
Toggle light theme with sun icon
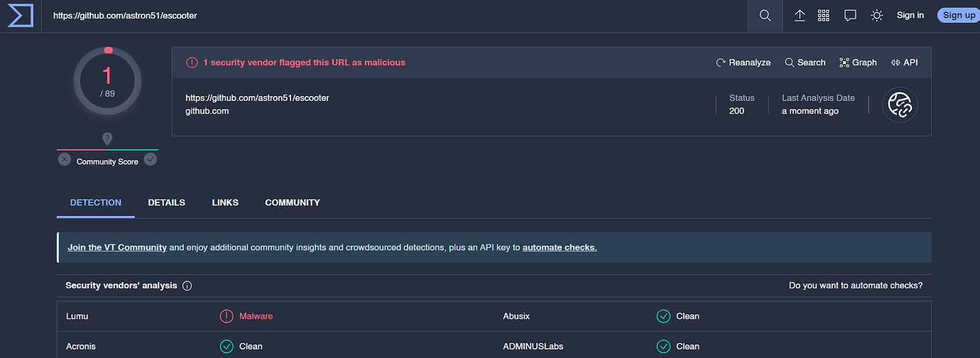pos(877,16)
